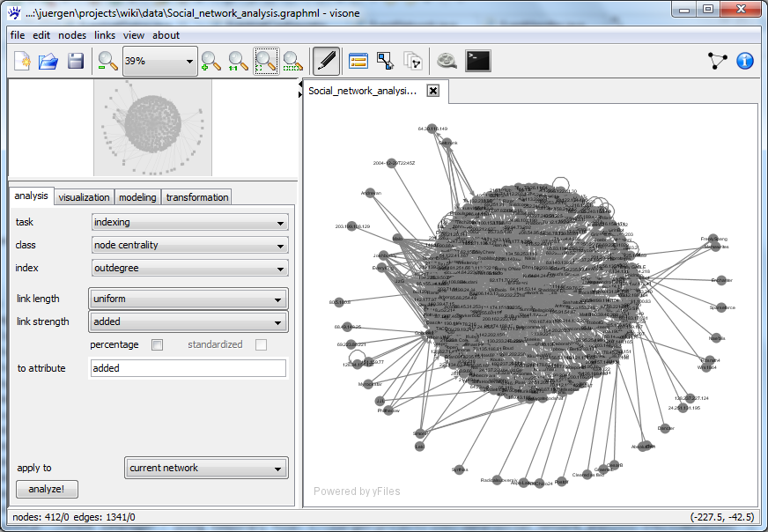This screenshot has height=532, width=768.
Task: Open the edit menu
Action: point(41,35)
